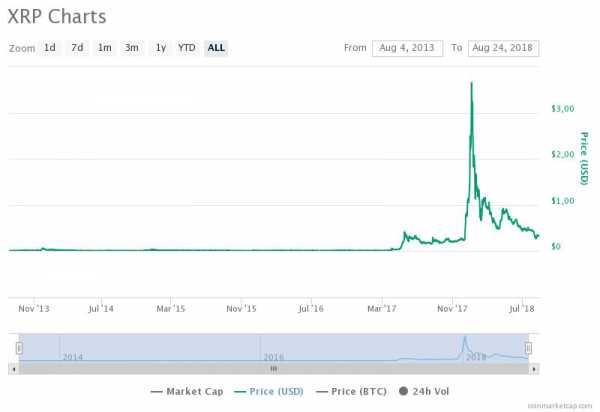Click the navigator right range handle
The height and width of the screenshot is (412, 600).
tap(528, 348)
